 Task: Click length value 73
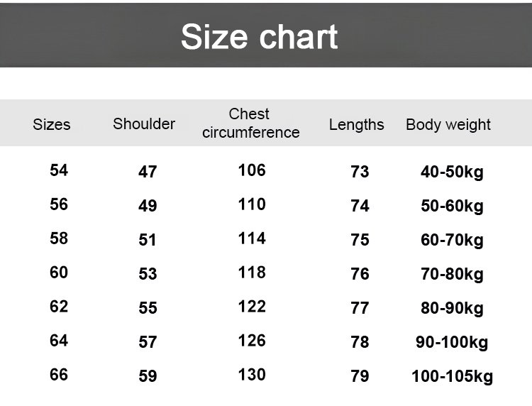[x=360, y=172]
